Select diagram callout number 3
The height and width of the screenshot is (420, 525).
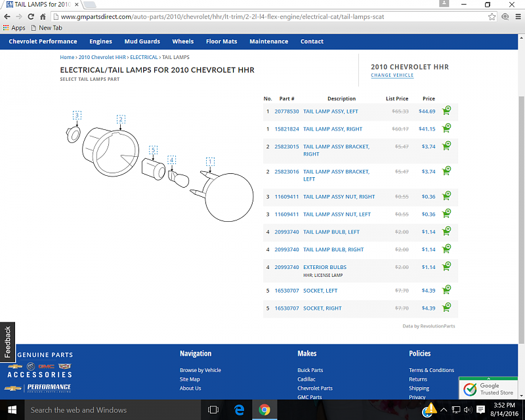[x=77, y=115]
